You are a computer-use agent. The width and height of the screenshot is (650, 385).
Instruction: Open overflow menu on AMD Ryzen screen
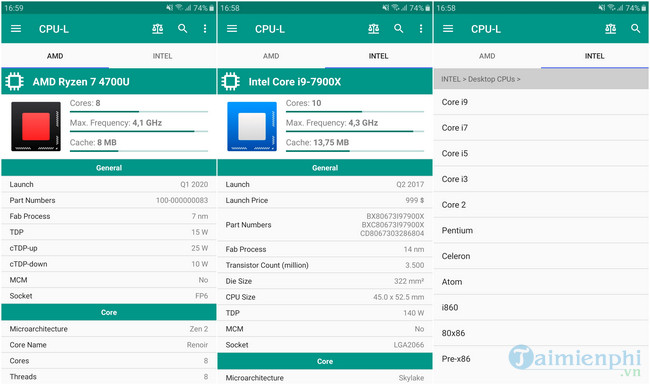click(205, 29)
